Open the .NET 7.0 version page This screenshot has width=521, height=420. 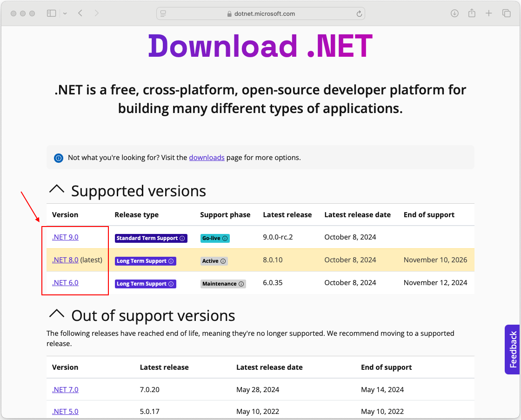pyautogui.click(x=65, y=389)
